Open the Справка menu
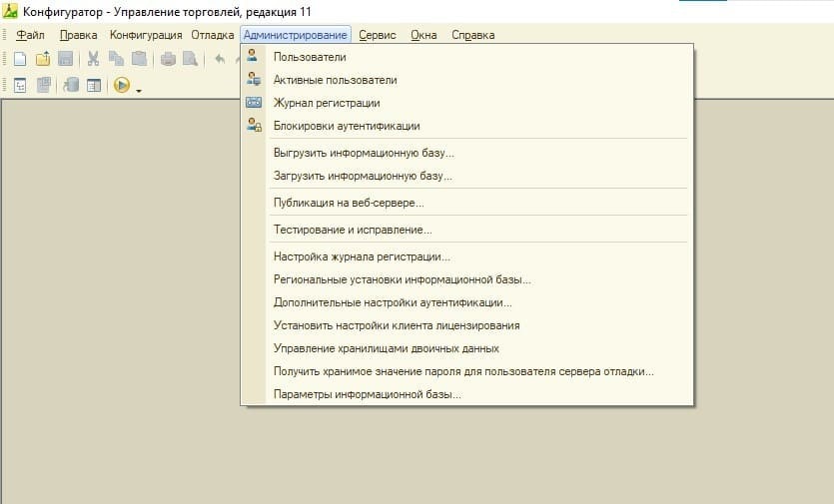The height and width of the screenshot is (504, 834). tap(472, 35)
